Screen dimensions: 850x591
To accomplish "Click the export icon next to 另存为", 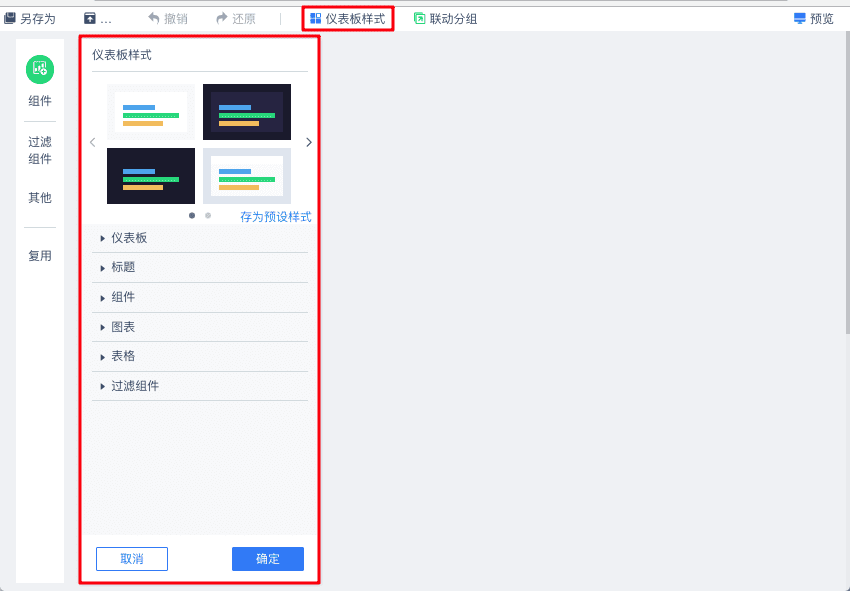I will (x=89, y=18).
